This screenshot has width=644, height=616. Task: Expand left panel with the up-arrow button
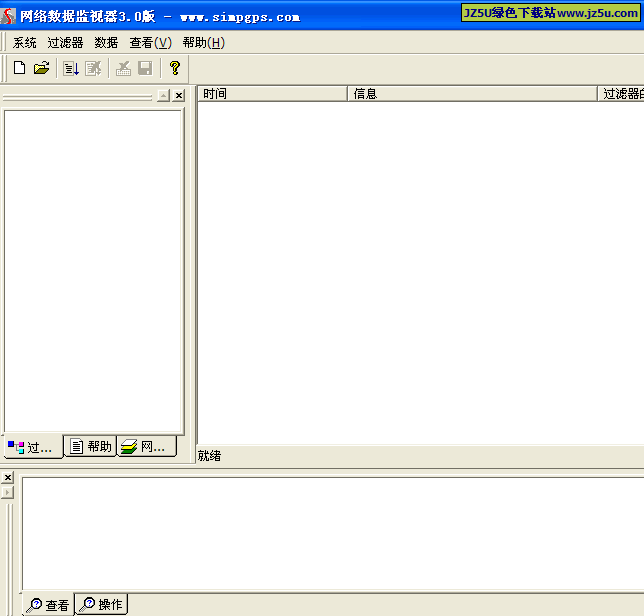[x=163, y=96]
